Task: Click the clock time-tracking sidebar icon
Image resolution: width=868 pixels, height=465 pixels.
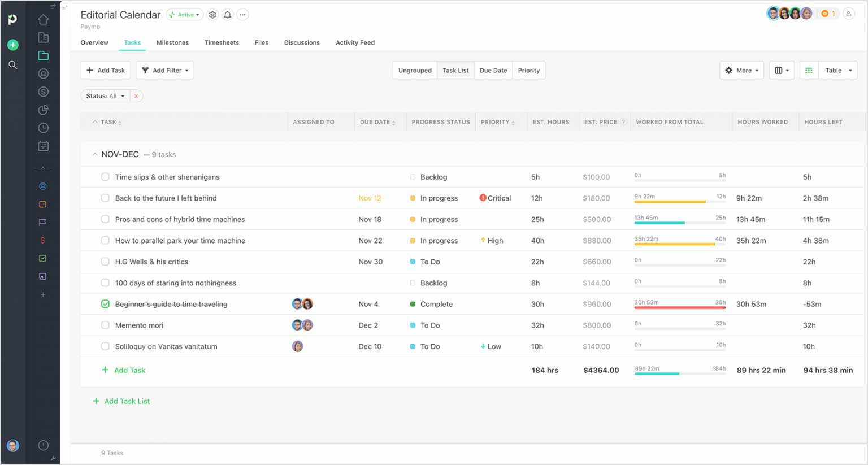Action: pos(43,128)
